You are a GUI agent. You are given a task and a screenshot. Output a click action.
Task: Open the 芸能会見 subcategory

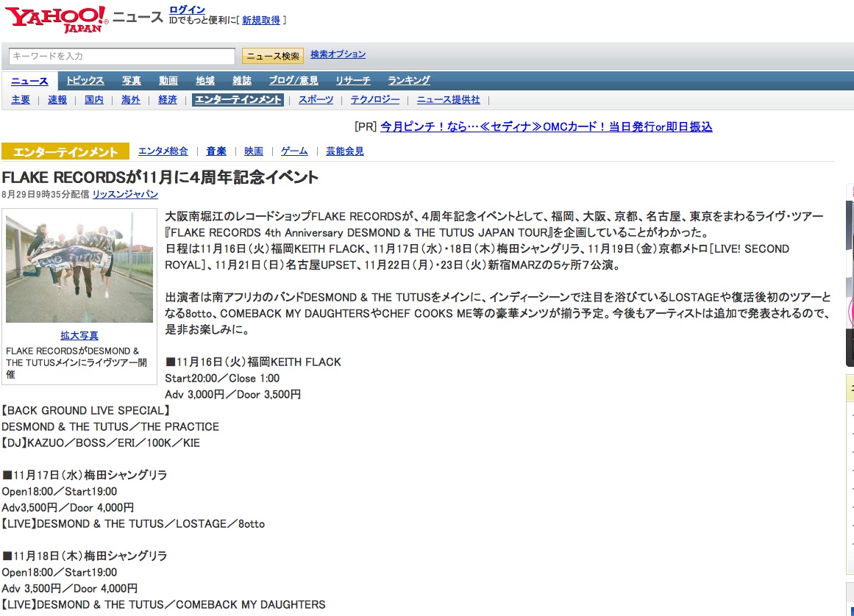[345, 151]
